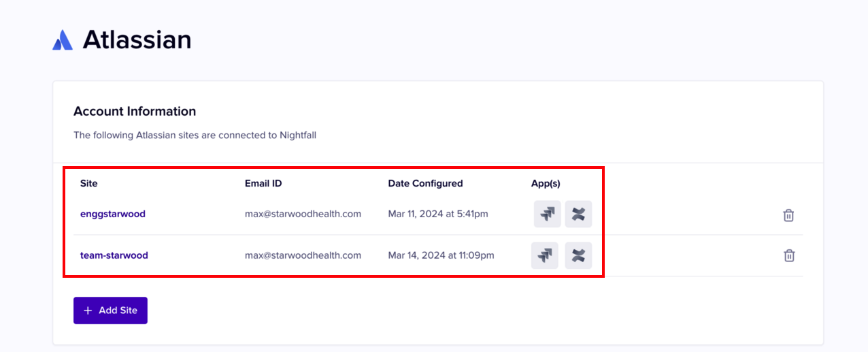The width and height of the screenshot is (868, 352).
Task: Select the email address in team-starwood row
Action: (x=303, y=255)
